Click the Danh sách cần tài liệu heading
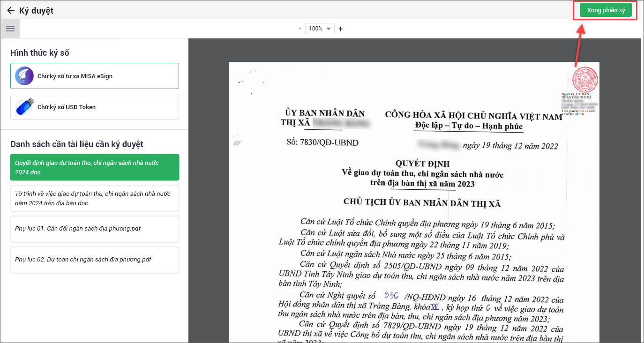Viewport: 644px width, 343px height. coord(77,144)
